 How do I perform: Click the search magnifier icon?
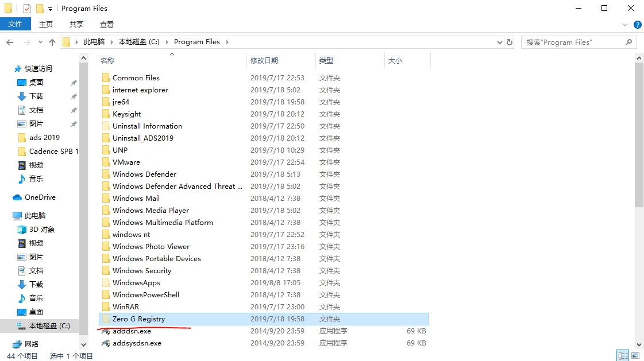tap(628, 42)
